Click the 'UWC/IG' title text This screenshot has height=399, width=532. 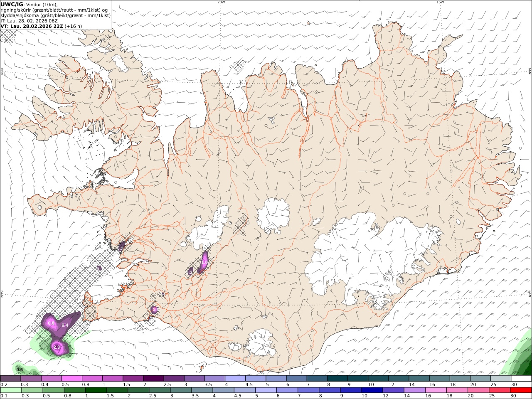click(x=12, y=4)
